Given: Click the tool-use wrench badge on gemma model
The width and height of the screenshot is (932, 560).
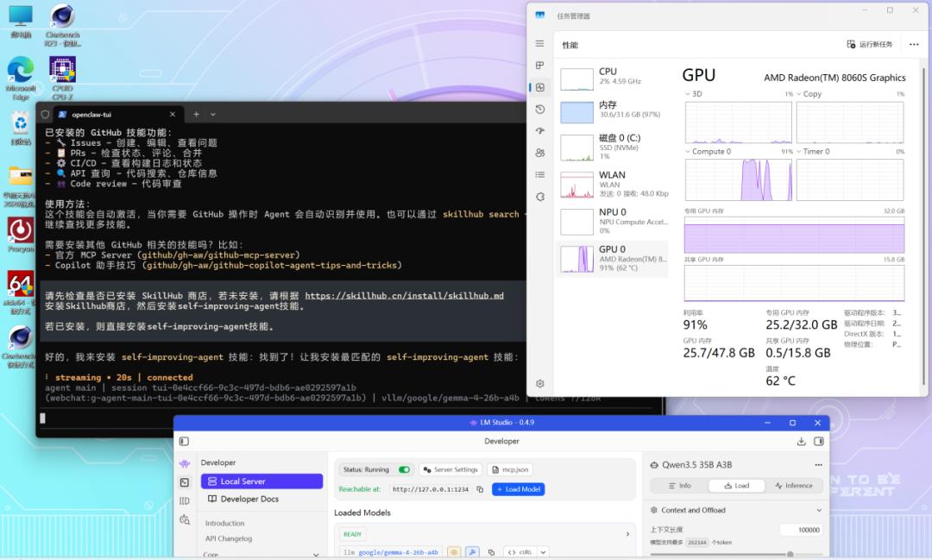Looking at the screenshot, I should [x=473, y=552].
